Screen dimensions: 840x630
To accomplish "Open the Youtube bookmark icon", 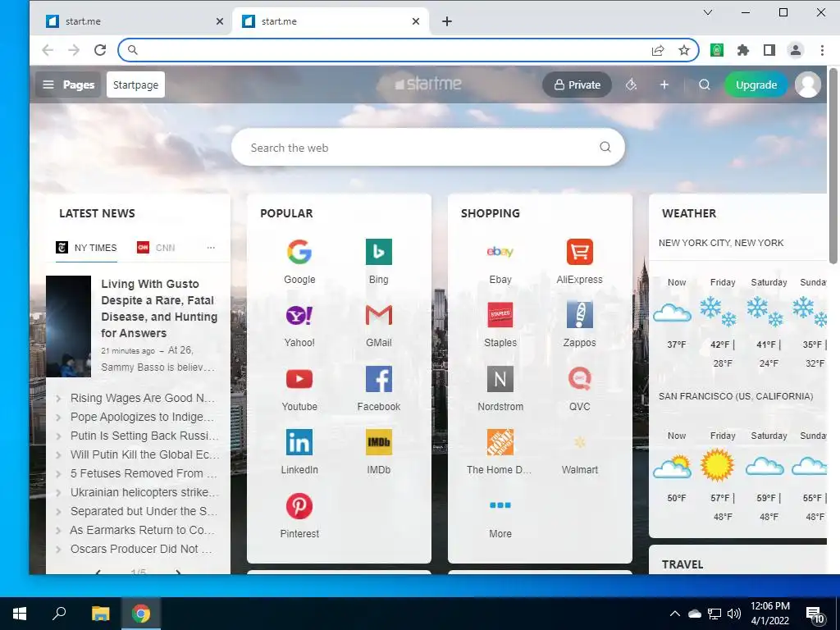I will [x=299, y=379].
